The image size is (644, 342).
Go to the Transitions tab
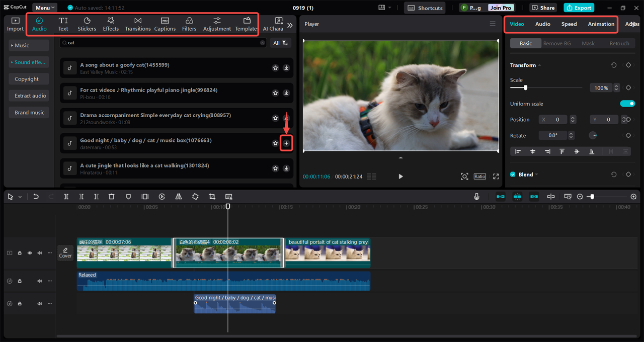tap(138, 24)
